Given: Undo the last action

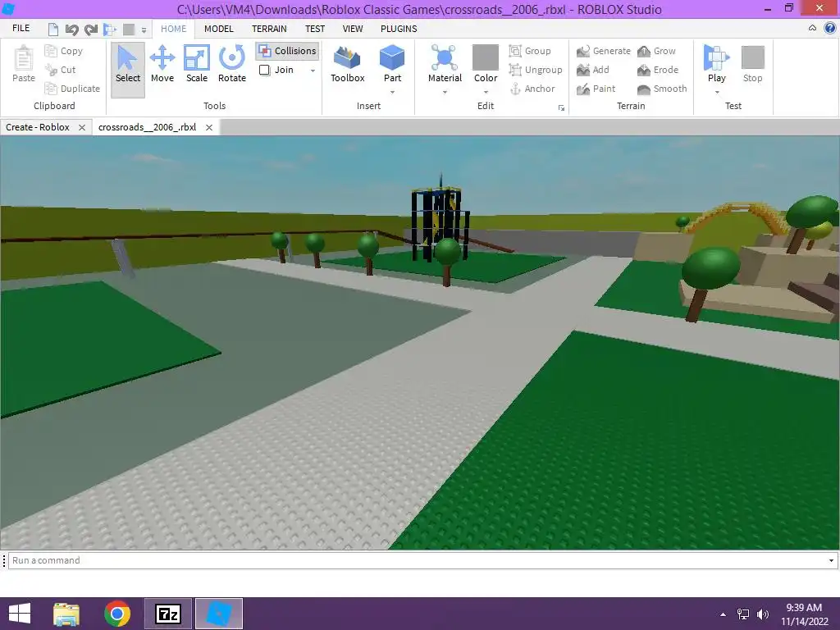Looking at the screenshot, I should coord(71,29).
